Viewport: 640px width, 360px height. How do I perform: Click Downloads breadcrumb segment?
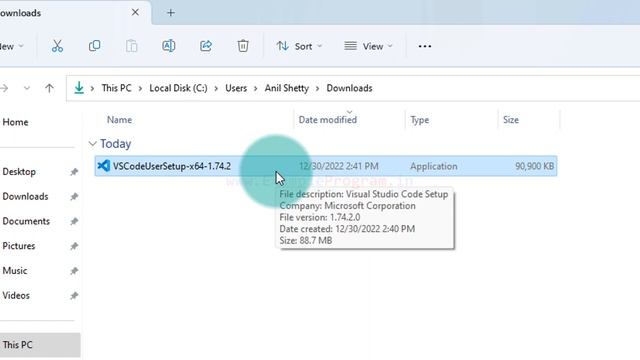(x=349, y=88)
